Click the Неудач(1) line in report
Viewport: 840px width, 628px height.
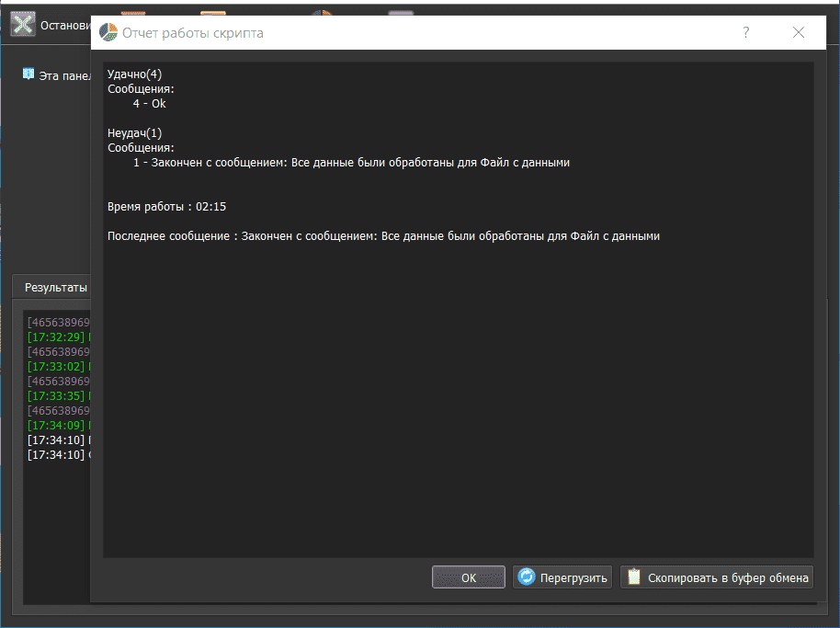click(134, 133)
